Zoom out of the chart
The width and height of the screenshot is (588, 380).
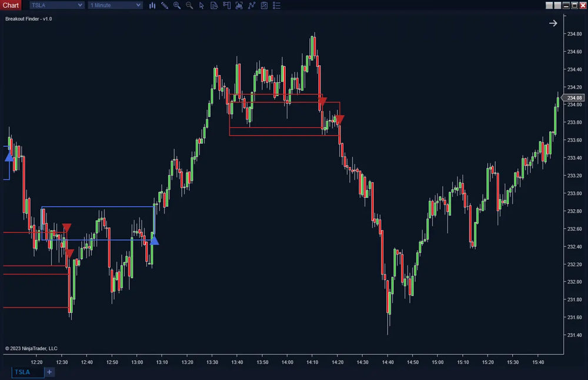pos(189,5)
